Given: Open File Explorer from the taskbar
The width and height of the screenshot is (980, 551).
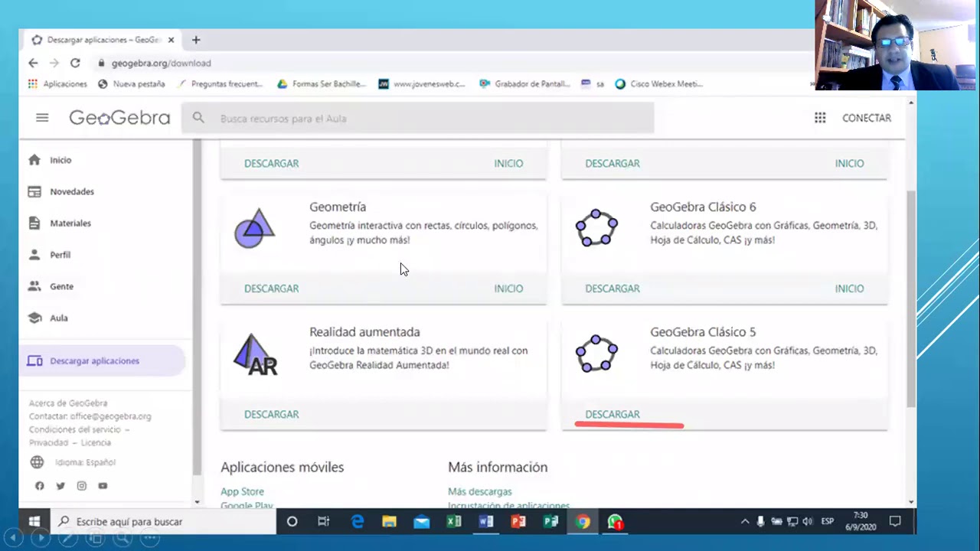Looking at the screenshot, I should click(x=389, y=522).
